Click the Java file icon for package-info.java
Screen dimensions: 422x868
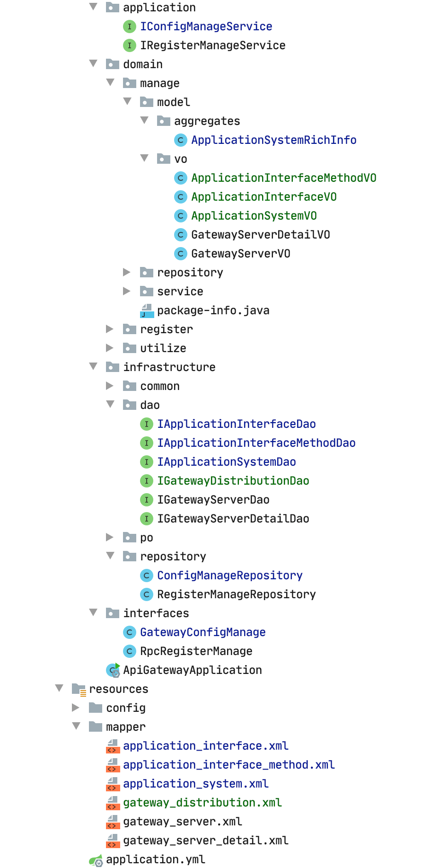[x=147, y=310]
